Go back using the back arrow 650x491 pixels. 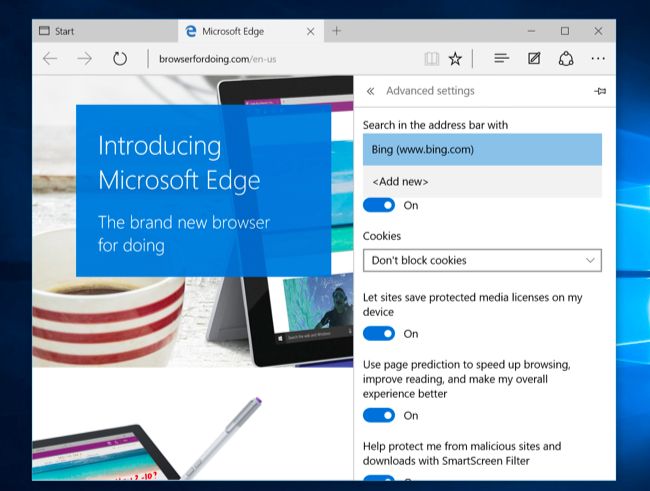(x=50, y=59)
